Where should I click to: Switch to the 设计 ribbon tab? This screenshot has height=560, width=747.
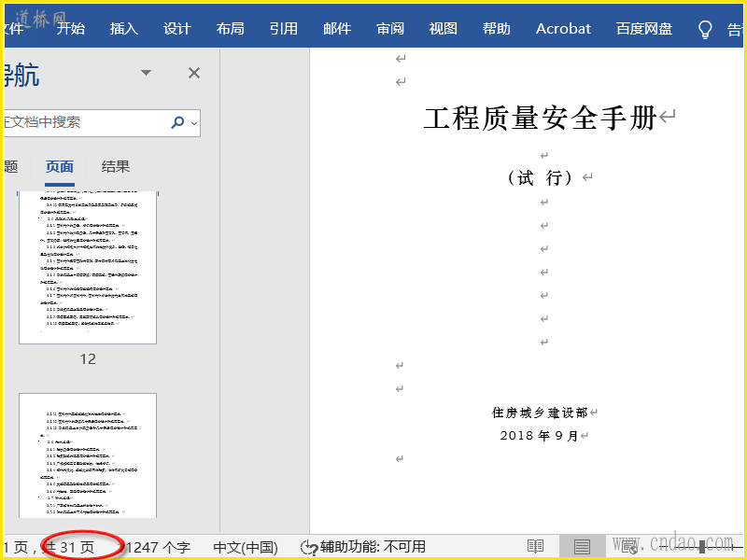click(177, 29)
